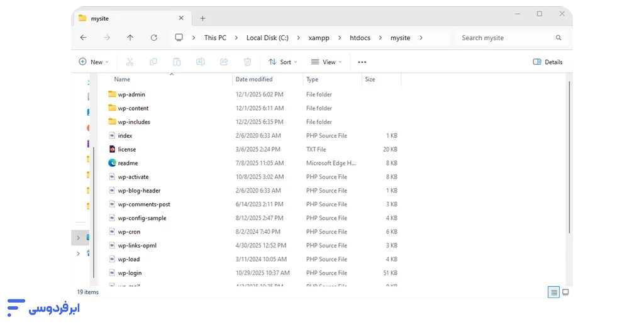The height and width of the screenshot is (324, 644).
Task: Close the mysite tab
Action: coord(181,18)
